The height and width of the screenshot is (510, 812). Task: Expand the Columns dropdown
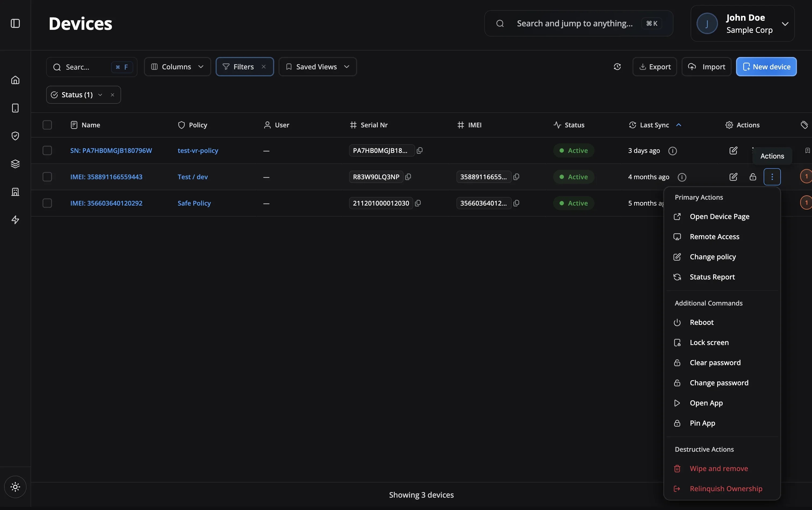(x=177, y=67)
